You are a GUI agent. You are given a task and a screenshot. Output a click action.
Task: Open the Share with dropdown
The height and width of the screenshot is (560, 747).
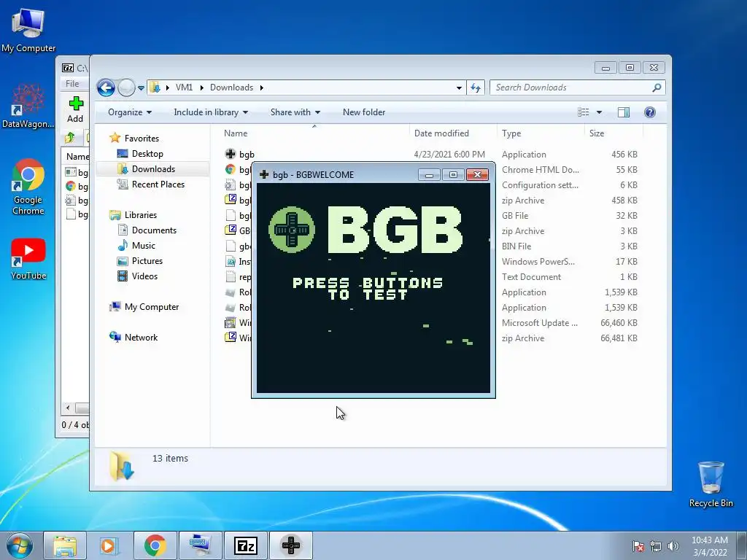pyautogui.click(x=295, y=112)
